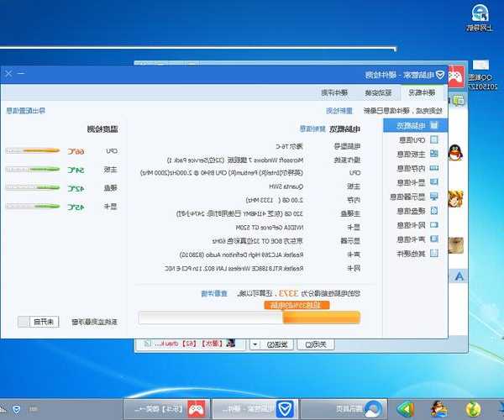Select the 主板信息 motherboard icon
This screenshot has height=420, width=504.
click(x=433, y=154)
